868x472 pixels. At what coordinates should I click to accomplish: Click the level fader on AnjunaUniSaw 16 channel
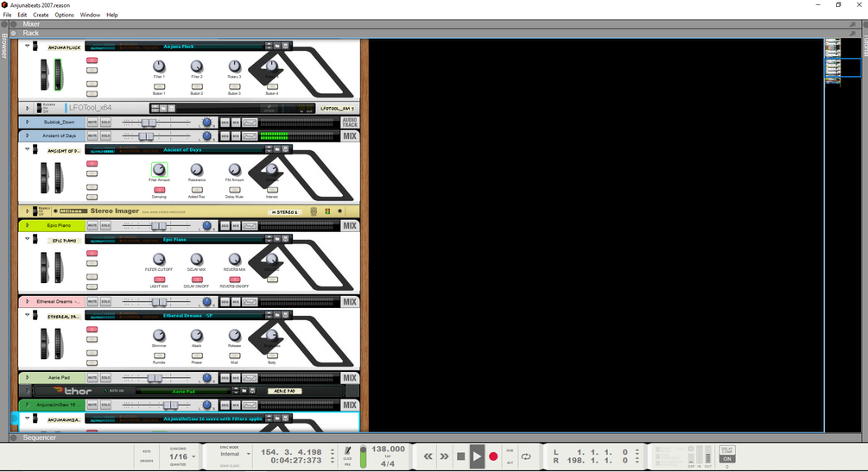point(170,405)
